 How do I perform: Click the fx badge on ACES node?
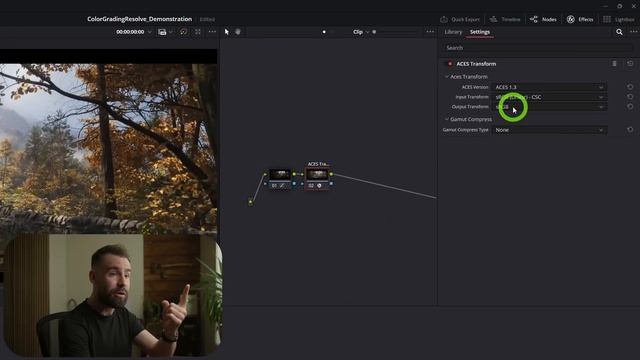tap(319, 186)
